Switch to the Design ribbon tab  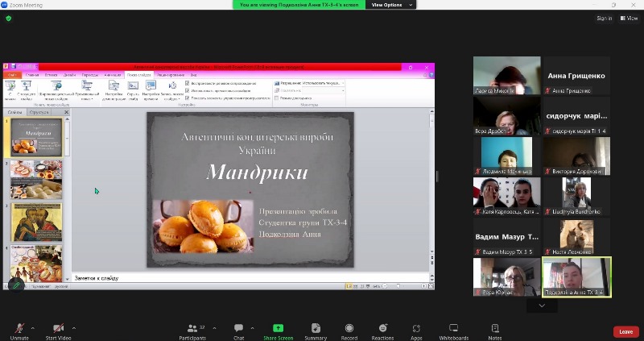[x=69, y=75]
